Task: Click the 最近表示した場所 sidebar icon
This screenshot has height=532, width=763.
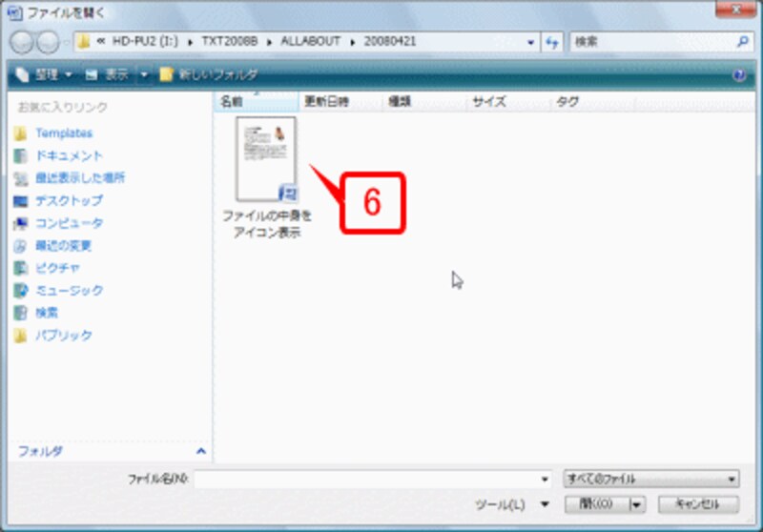Action: coord(20,178)
